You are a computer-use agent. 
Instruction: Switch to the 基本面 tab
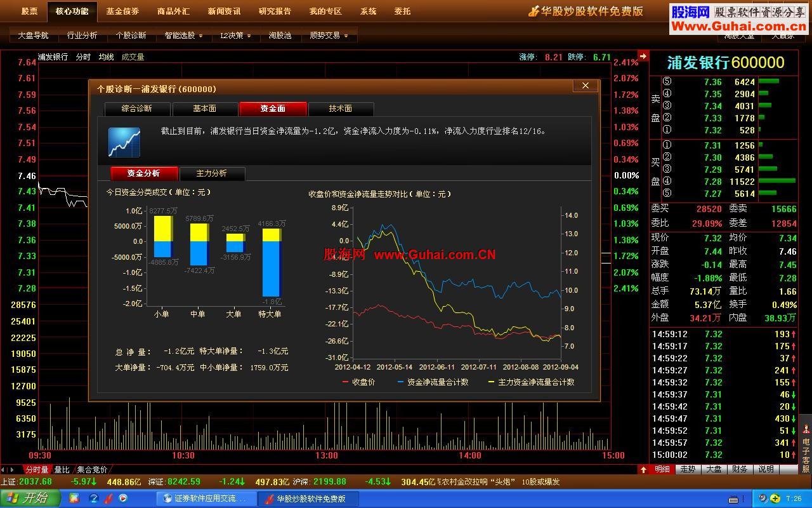pyautogui.click(x=205, y=109)
